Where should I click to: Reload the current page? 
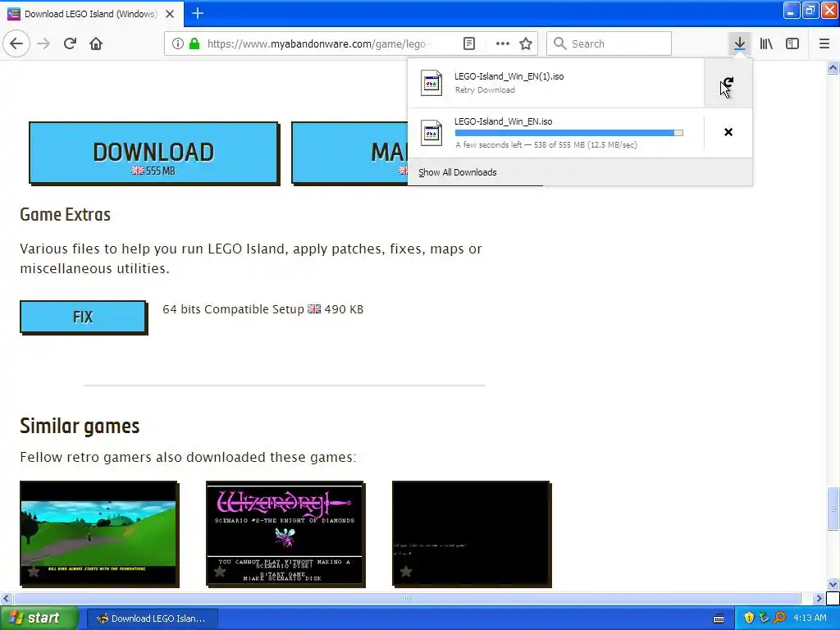click(70, 43)
